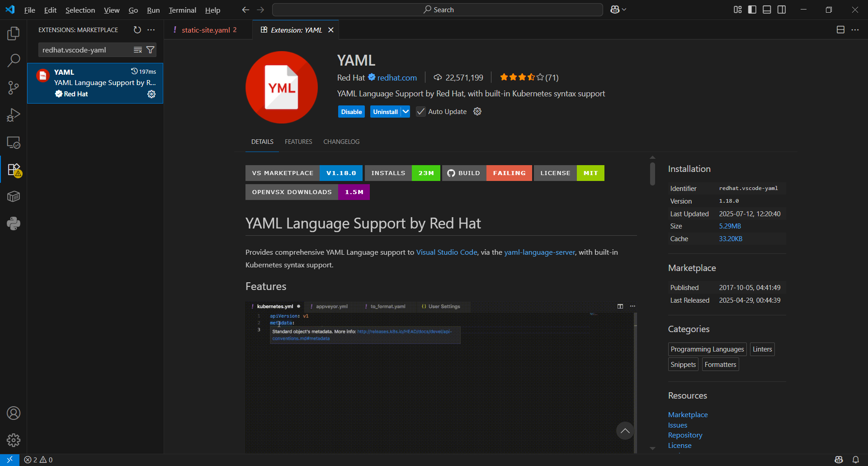The height and width of the screenshot is (466, 868).
Task: Click the filter extensions funnel icon
Action: (151, 50)
